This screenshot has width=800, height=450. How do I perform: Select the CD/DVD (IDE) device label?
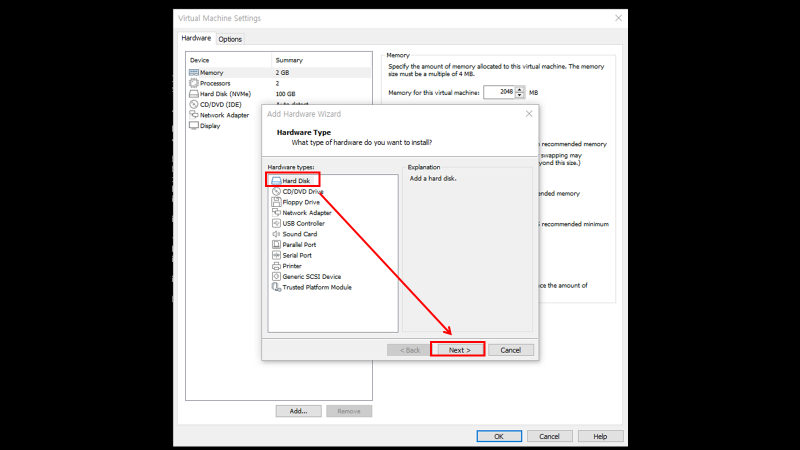221,105
